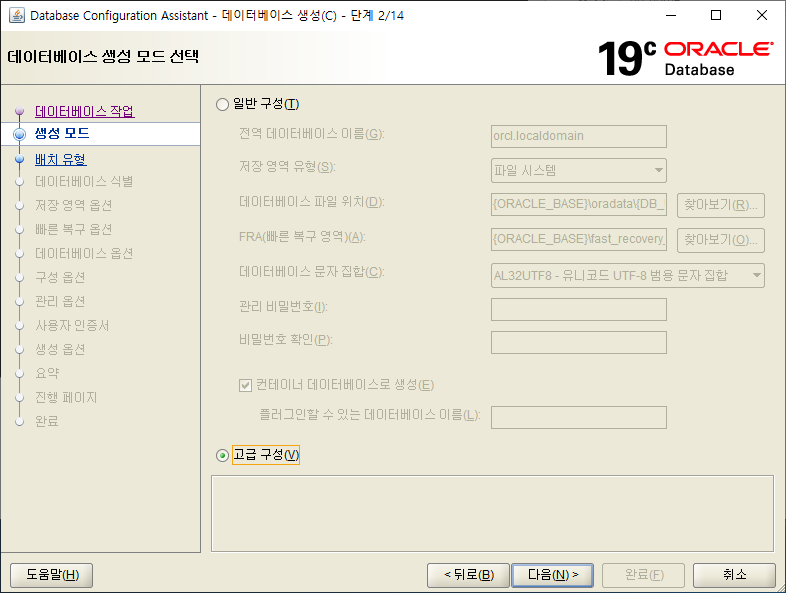Click 빠른 복구 옵션 step in sidebar

point(73,230)
